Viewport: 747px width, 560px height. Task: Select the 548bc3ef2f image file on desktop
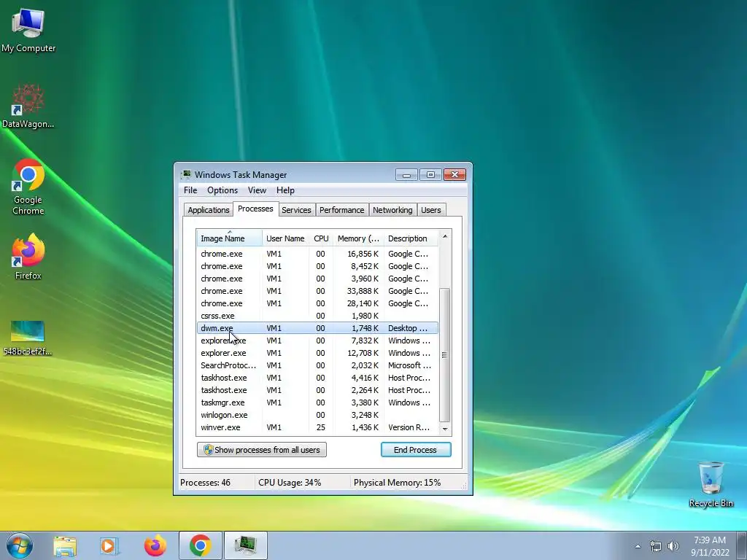tap(28, 338)
